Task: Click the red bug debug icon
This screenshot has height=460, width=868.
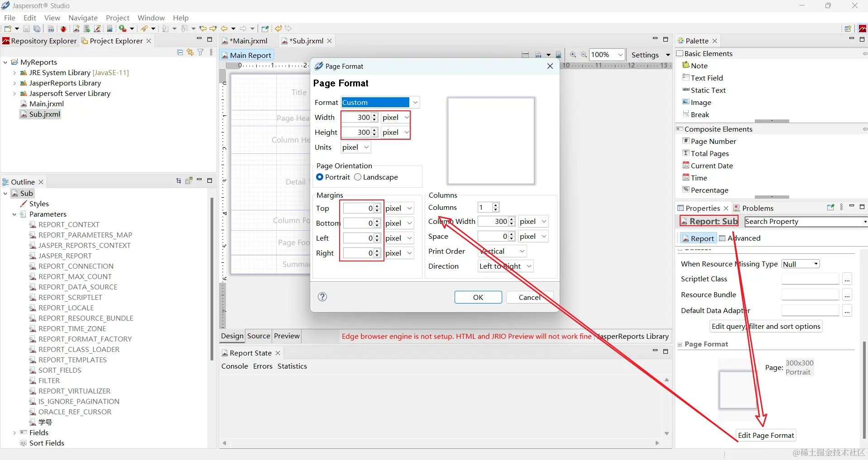Action: pos(63,28)
